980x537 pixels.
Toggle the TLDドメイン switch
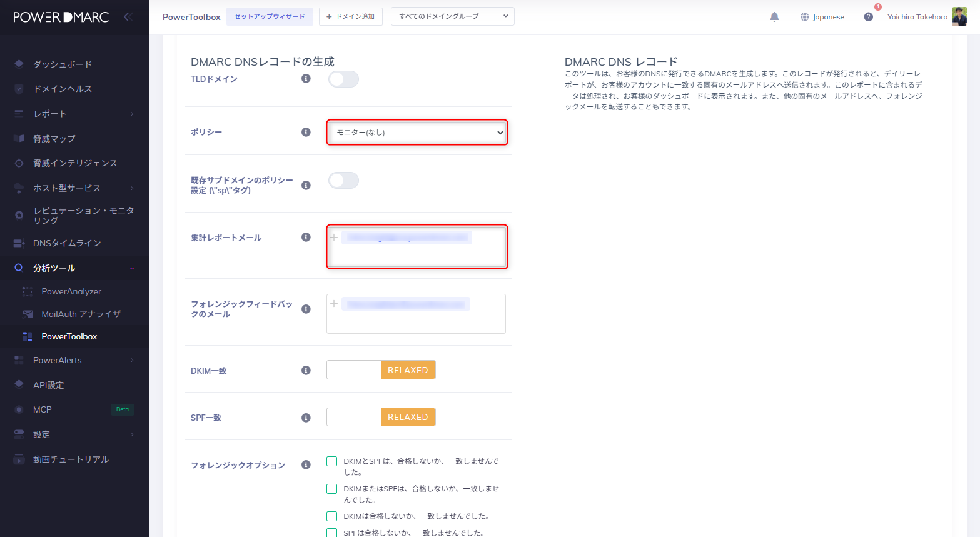point(343,79)
